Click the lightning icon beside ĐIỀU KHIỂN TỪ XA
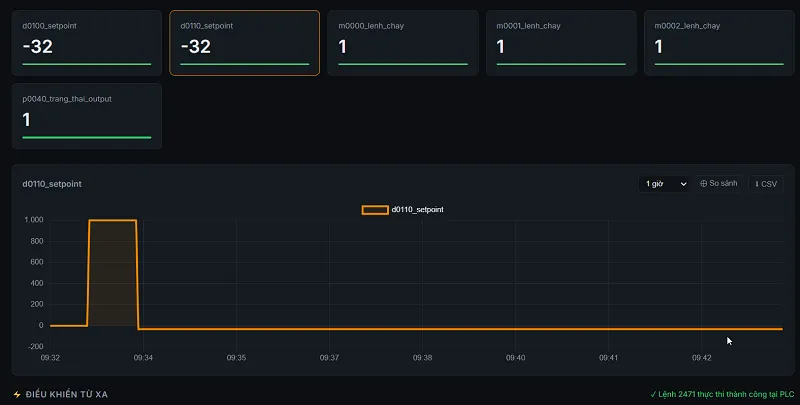Viewport: 800px width, 405px height. (17, 394)
